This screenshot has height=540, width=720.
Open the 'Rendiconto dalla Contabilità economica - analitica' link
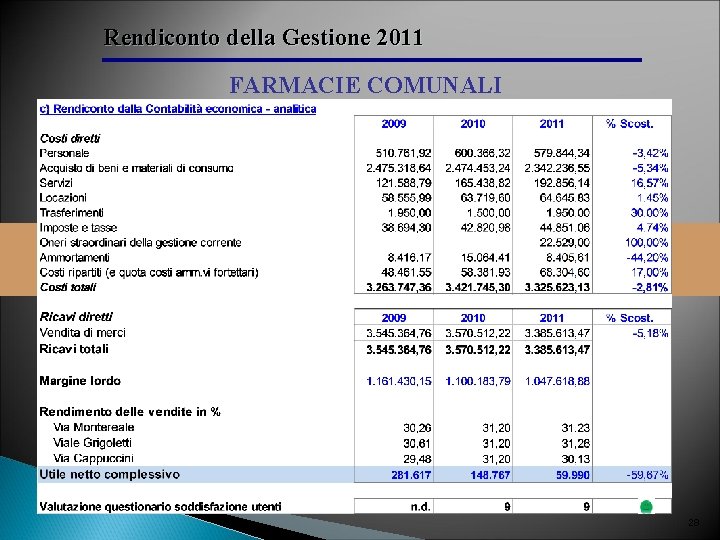[178, 109]
